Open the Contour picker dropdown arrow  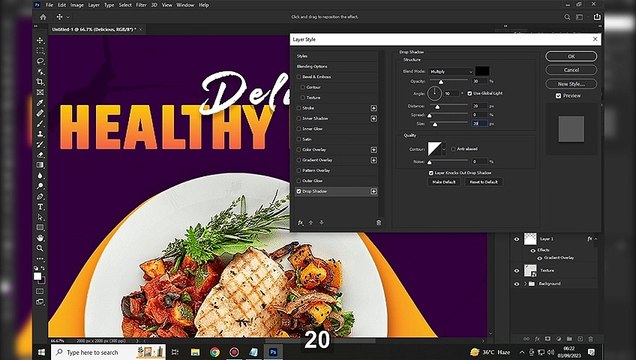pos(444,149)
